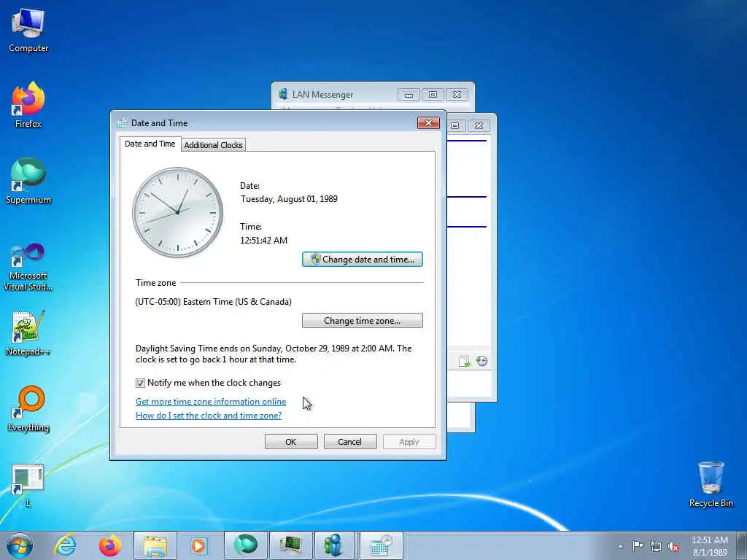Open Firefox from the taskbar
The height and width of the screenshot is (560, 747).
[110, 545]
